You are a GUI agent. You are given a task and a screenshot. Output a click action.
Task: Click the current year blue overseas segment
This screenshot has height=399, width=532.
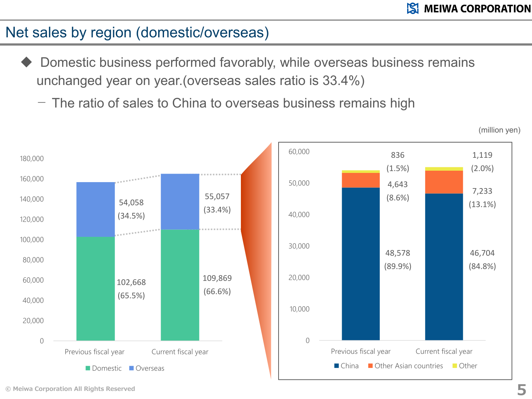[180, 202]
